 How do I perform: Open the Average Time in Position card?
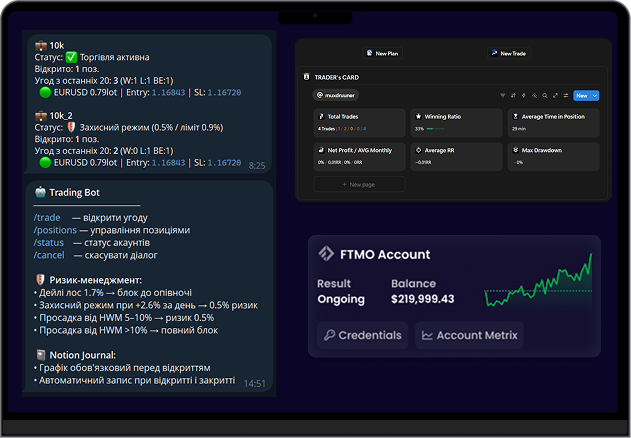click(553, 122)
